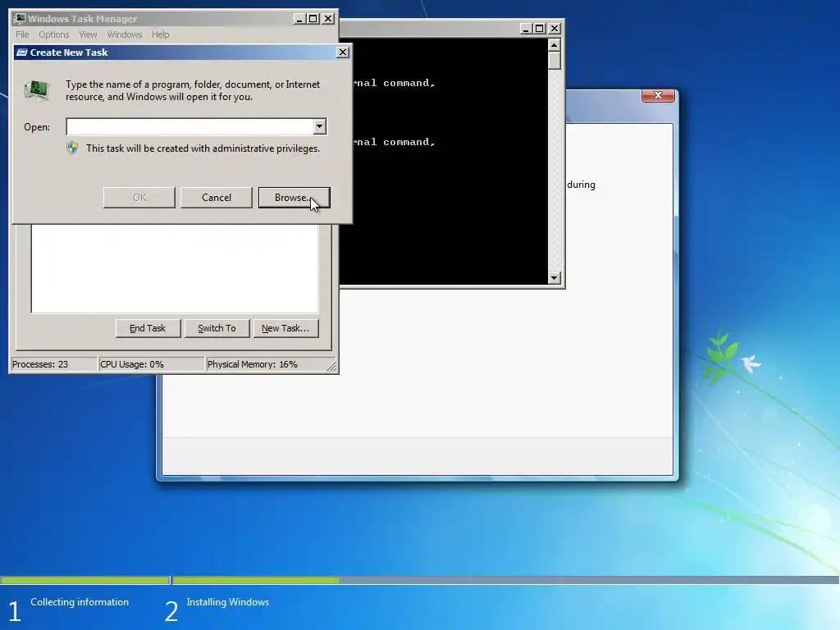Click the Task Manager applications list area

point(175,268)
